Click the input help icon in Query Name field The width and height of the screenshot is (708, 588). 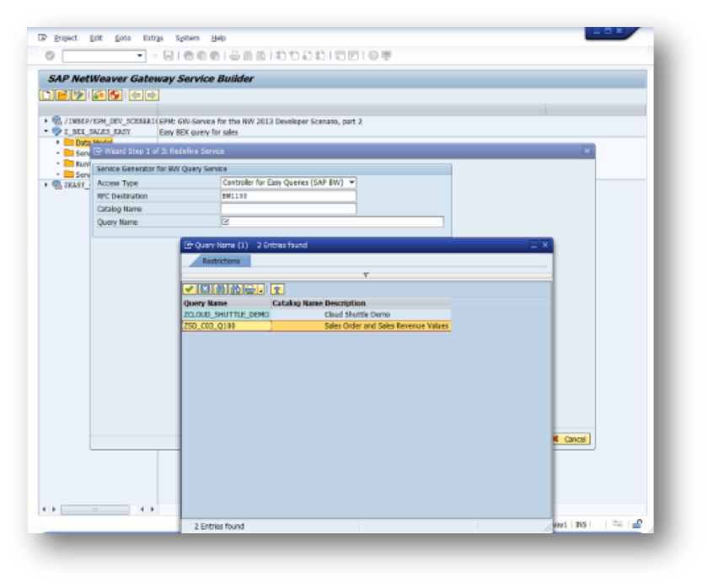coord(226,222)
